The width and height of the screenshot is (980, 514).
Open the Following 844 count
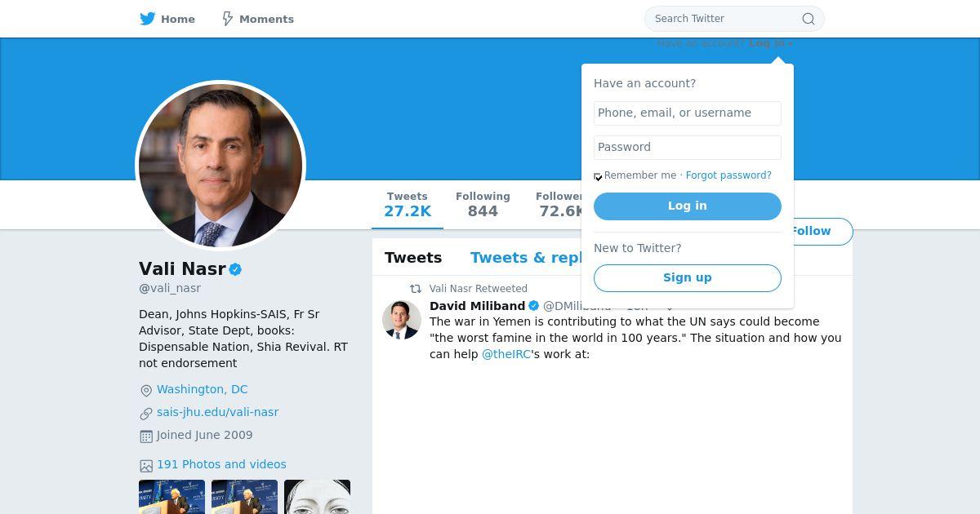click(483, 205)
